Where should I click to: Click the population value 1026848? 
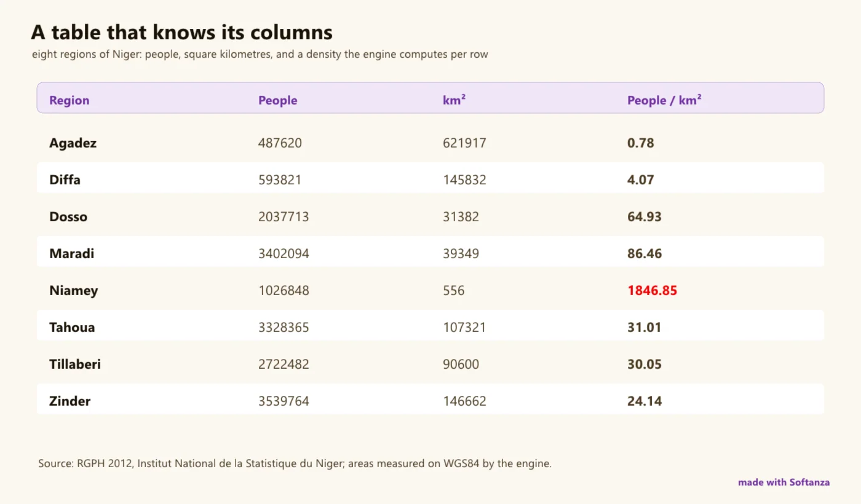point(284,291)
